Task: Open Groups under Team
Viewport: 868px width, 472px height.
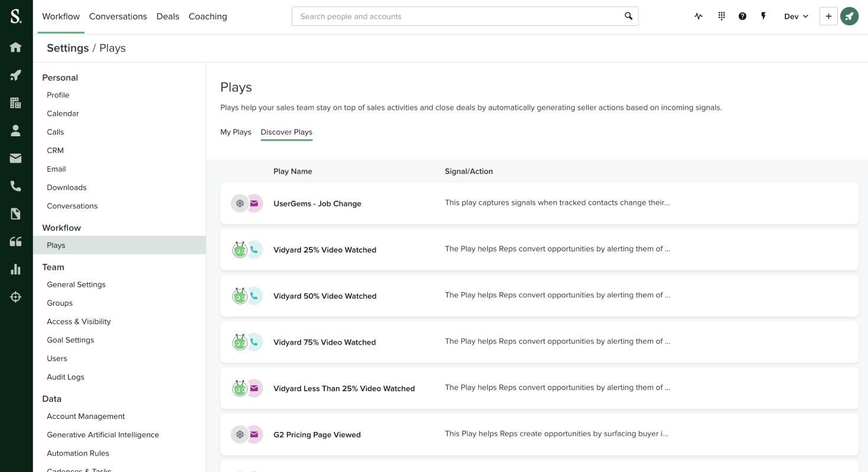Action: tap(60, 303)
